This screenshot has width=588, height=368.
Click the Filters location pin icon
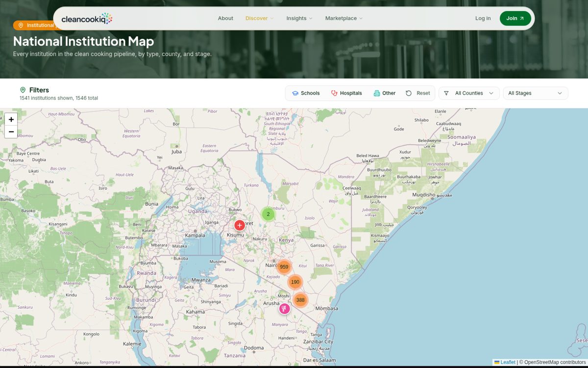pos(23,90)
